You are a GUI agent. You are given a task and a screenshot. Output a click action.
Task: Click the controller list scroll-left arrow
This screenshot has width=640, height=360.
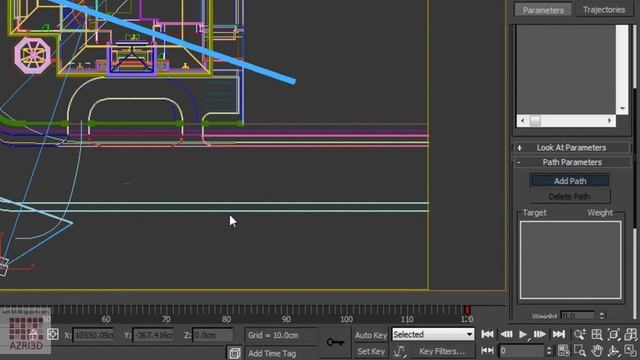coord(523,120)
